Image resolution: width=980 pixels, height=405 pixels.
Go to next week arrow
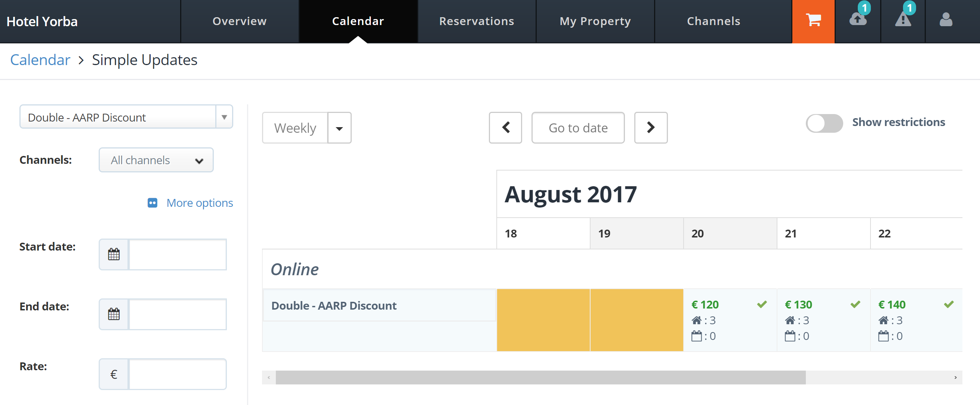tap(651, 128)
